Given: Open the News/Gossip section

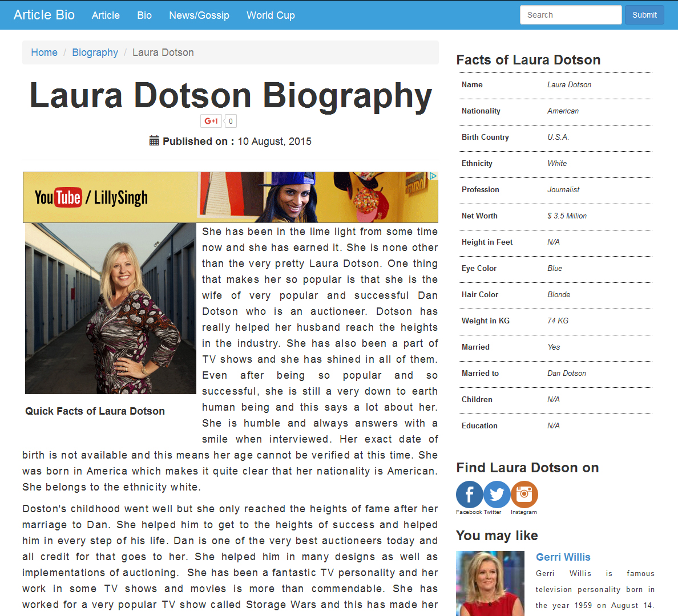Looking at the screenshot, I should (x=199, y=15).
